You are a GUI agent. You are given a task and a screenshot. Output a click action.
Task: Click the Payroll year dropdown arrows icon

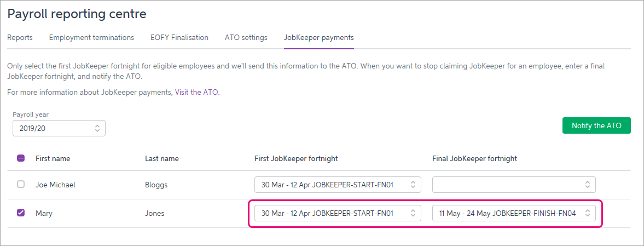click(x=97, y=128)
